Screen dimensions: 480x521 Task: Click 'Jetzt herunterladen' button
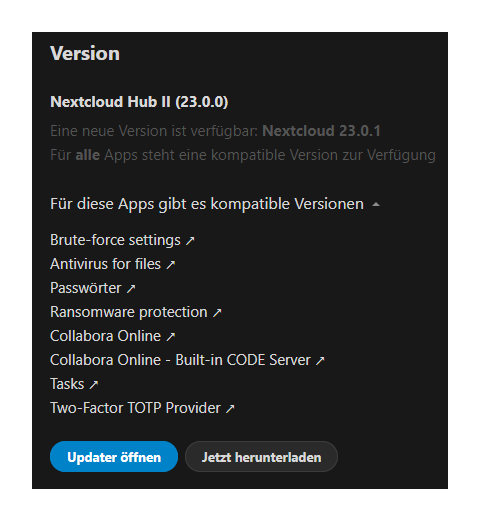pyautogui.click(x=261, y=457)
